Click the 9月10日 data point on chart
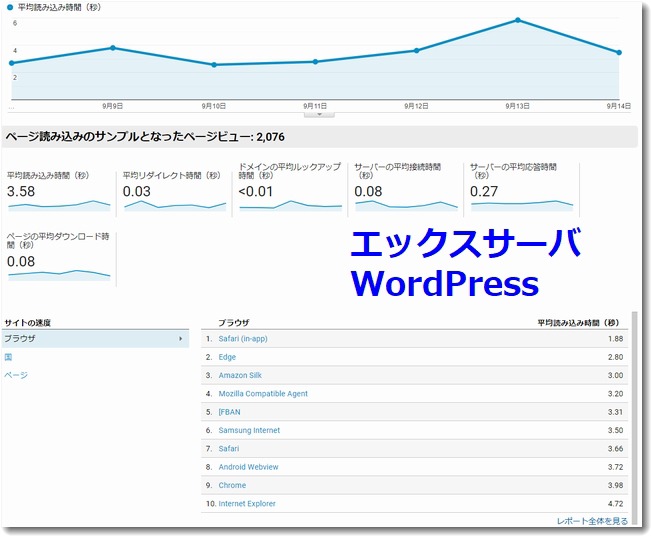The height and width of the screenshot is (536, 651). [x=214, y=65]
